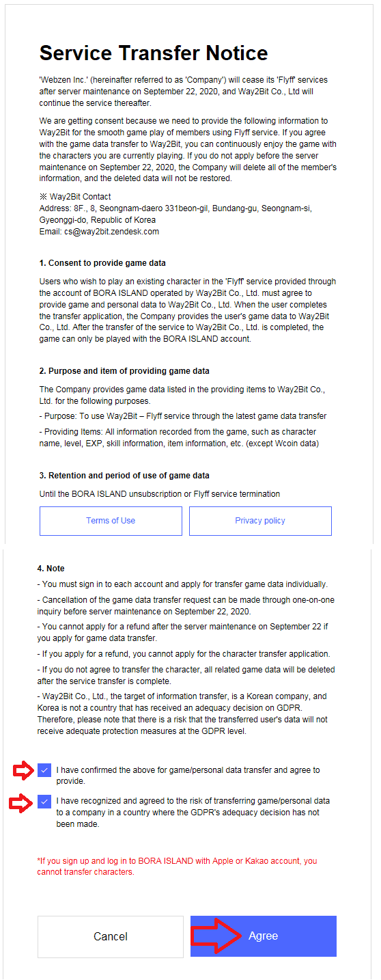Click the '1. Consent to provide game data' heading

click(102, 263)
